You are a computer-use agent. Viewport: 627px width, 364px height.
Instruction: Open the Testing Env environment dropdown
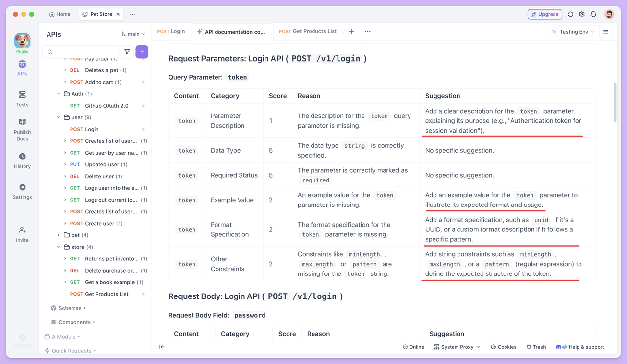click(572, 32)
